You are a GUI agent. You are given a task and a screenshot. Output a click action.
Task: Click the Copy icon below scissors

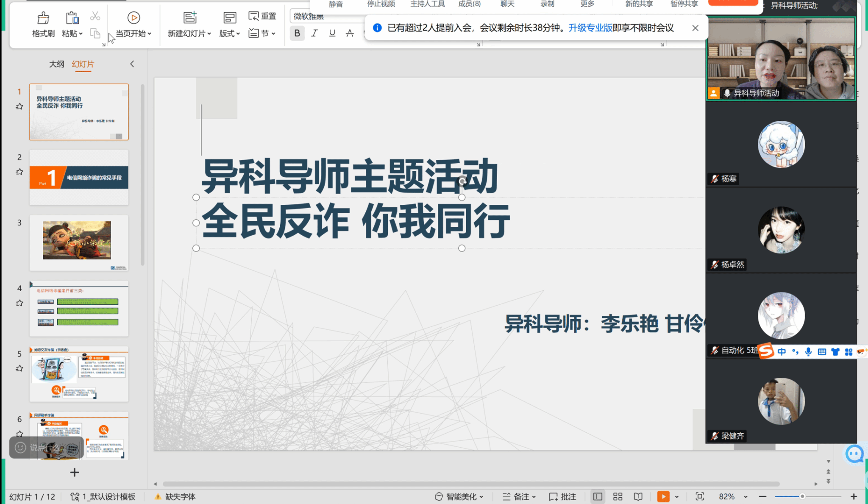tap(95, 33)
